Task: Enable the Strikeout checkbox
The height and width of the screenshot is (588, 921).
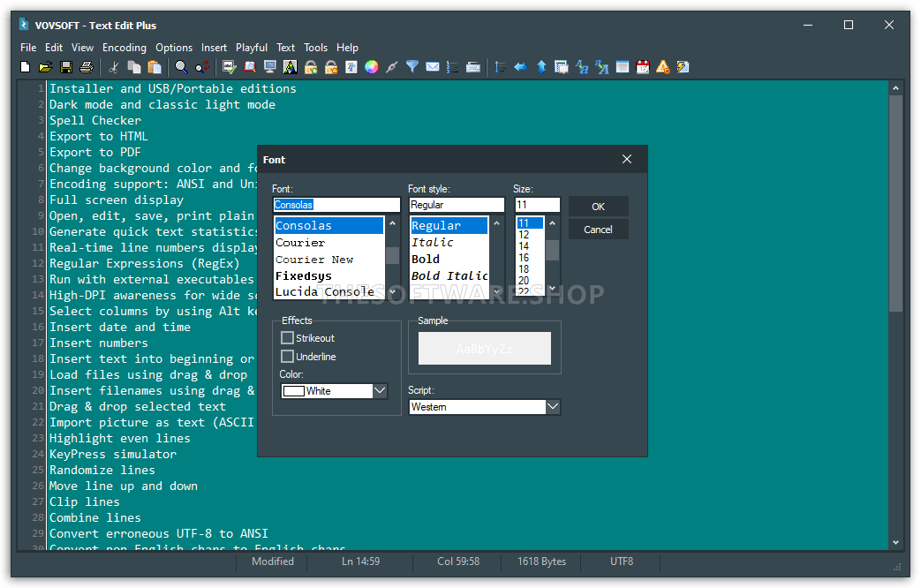Action: pyautogui.click(x=287, y=338)
